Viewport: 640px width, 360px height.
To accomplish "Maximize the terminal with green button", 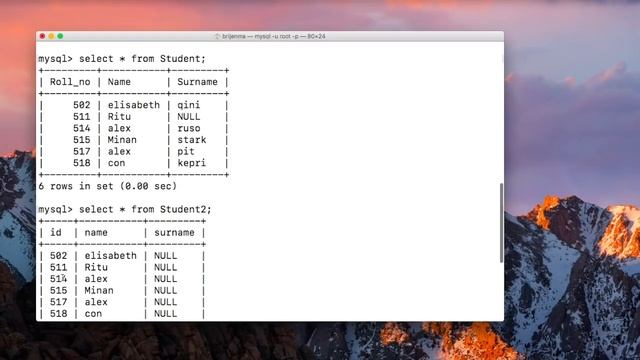I will pyautogui.click(x=60, y=36).
